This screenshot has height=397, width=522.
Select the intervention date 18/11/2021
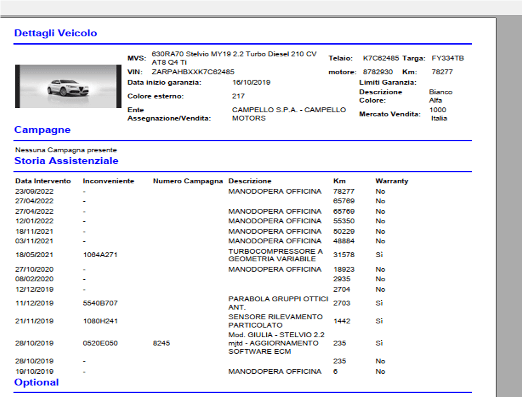tap(34, 231)
